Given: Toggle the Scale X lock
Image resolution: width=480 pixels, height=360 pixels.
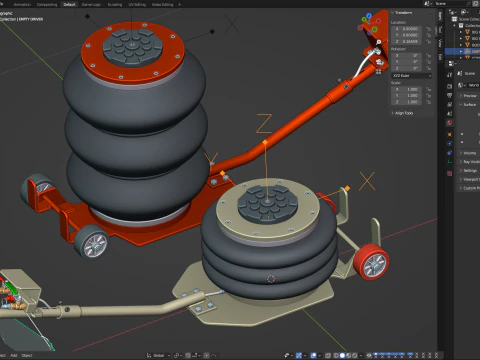Looking at the screenshot, I should 429,89.
